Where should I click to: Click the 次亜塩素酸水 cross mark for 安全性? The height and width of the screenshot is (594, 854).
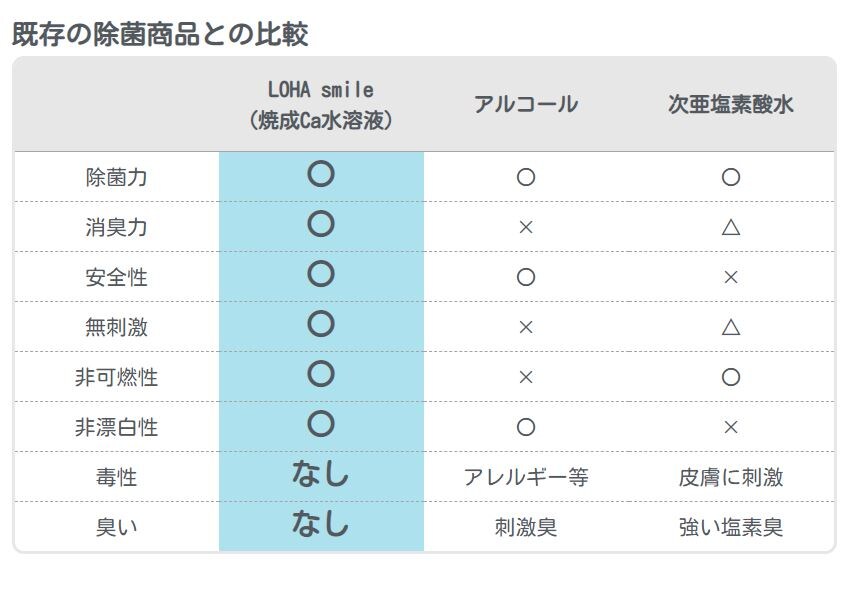pos(730,277)
